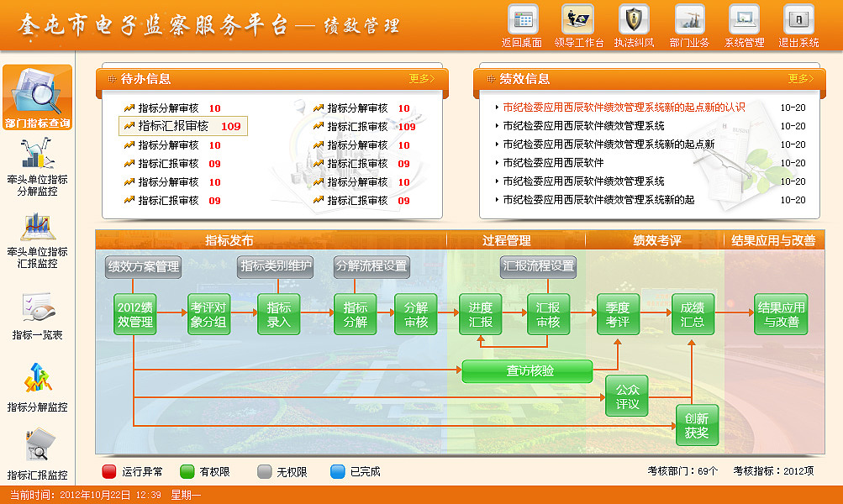
Task: Open the 考评对象分组 workflow node
Action: (x=208, y=314)
